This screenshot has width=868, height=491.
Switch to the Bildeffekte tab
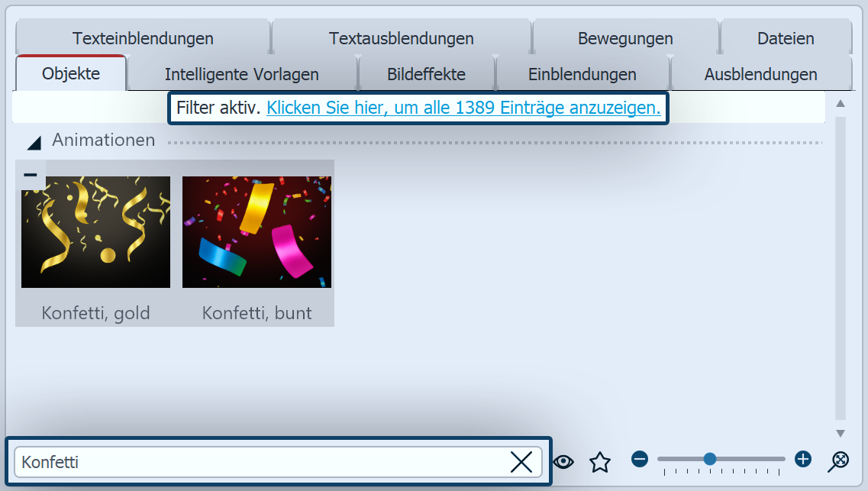[426, 74]
